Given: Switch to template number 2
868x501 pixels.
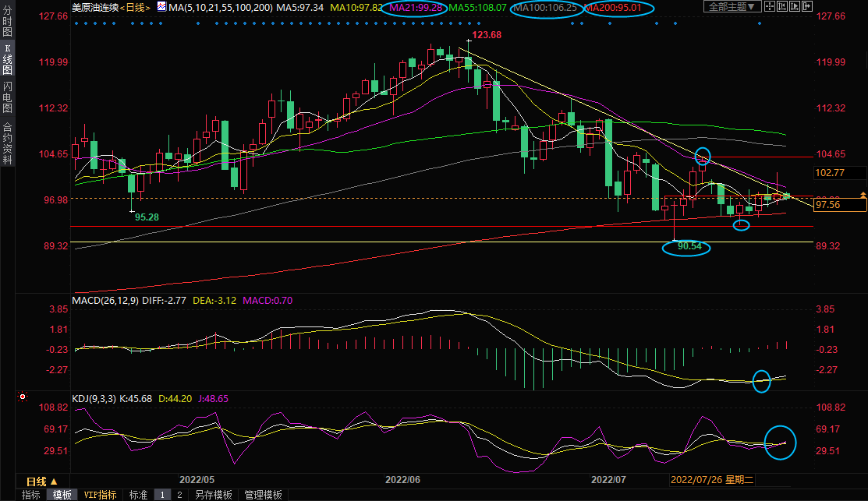Looking at the screenshot, I should tap(179, 495).
